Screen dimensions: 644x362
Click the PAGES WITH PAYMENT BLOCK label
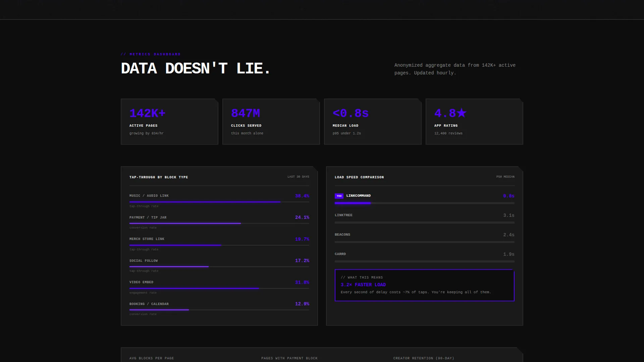pos(289,358)
